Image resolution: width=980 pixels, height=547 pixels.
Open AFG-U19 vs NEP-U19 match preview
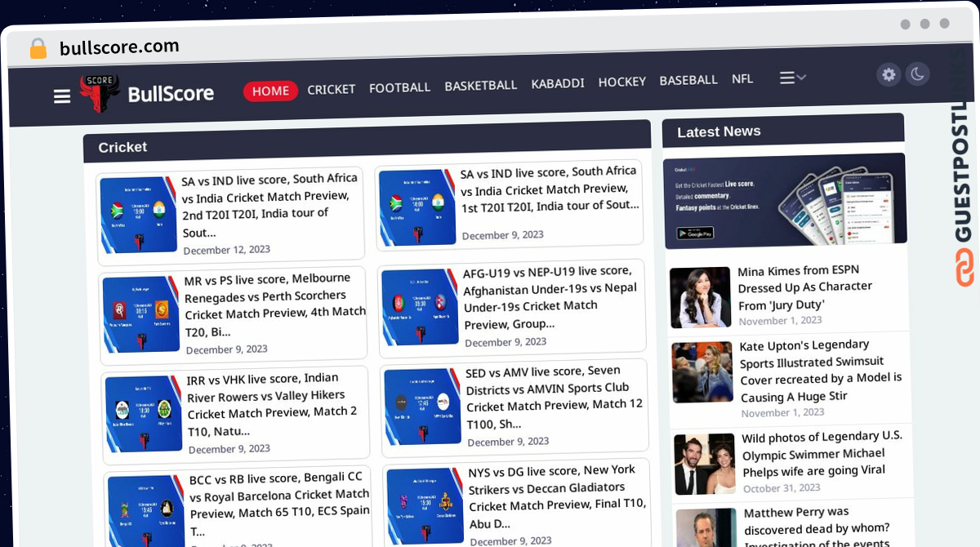[550, 297]
